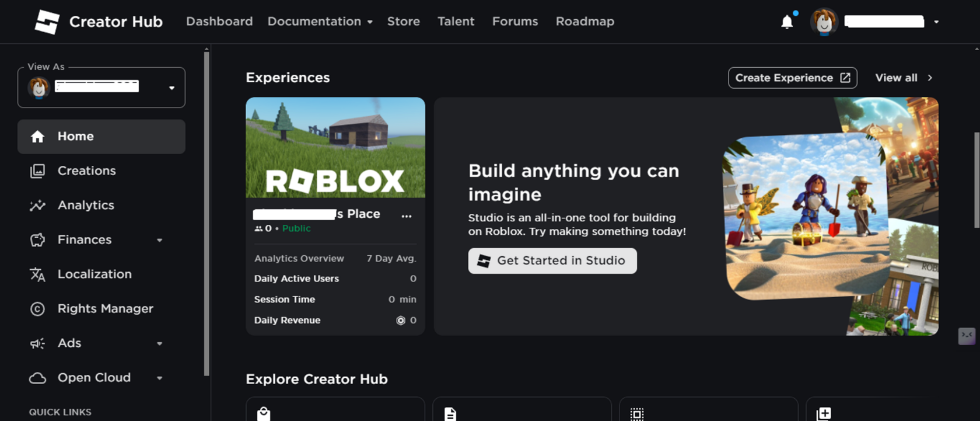980x421 pixels.
Task: Open the View As account selector
Action: tap(101, 88)
